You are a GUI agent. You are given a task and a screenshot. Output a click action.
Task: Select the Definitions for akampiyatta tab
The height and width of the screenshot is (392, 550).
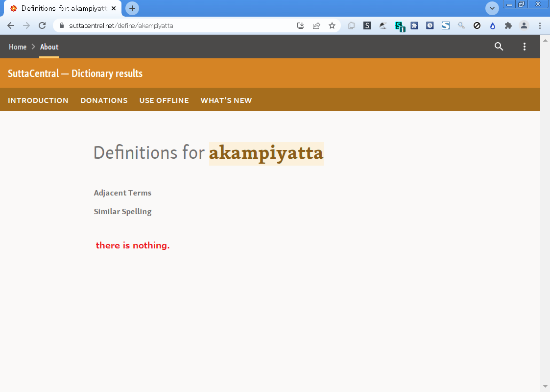[62, 8]
